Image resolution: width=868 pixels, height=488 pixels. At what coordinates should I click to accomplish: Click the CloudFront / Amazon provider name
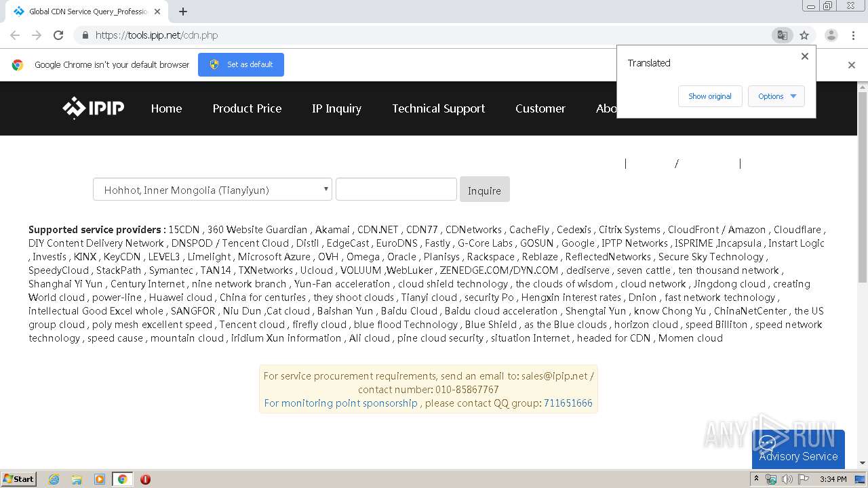[717, 230]
